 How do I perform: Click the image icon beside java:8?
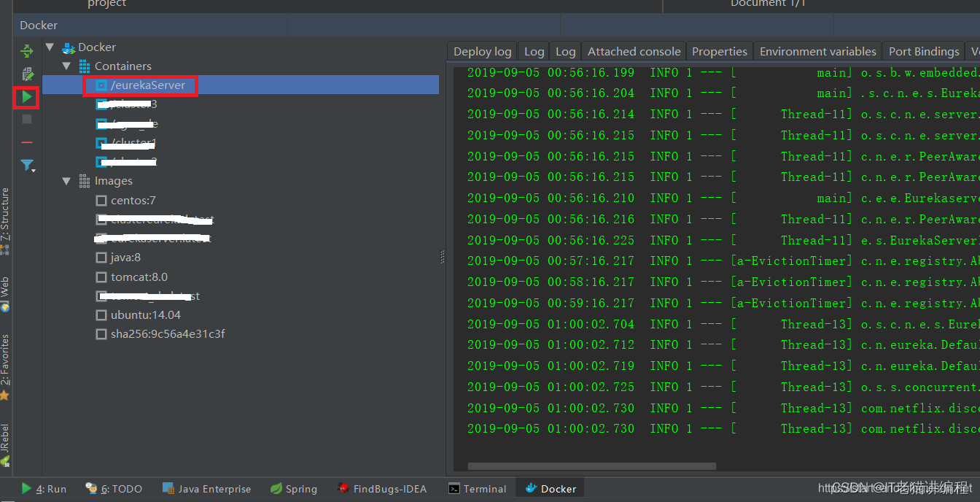click(101, 257)
